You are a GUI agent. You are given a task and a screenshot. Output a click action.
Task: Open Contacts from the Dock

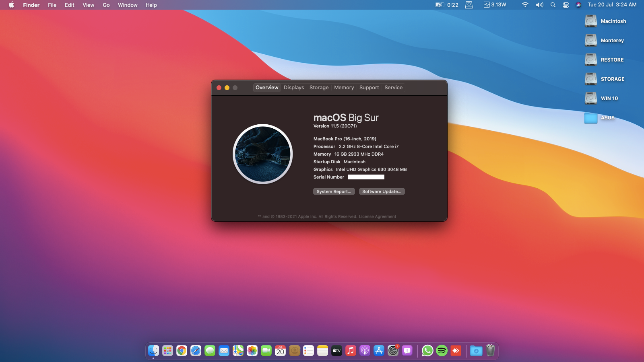294,351
